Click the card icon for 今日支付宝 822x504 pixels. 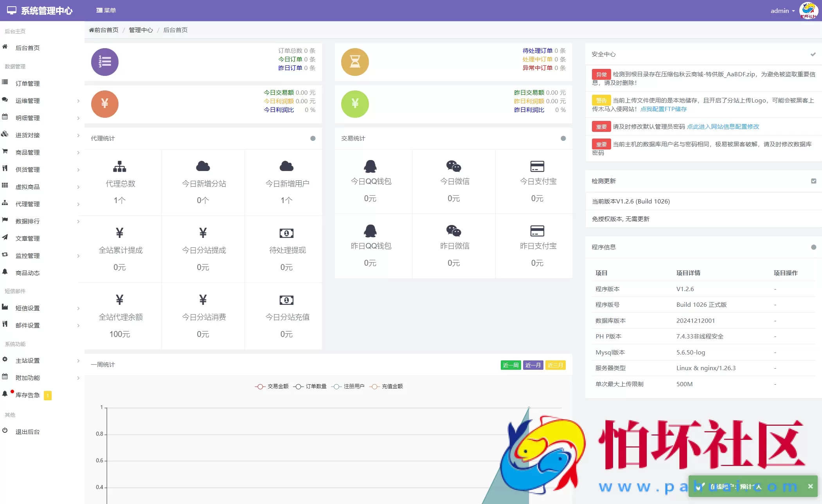point(537,166)
